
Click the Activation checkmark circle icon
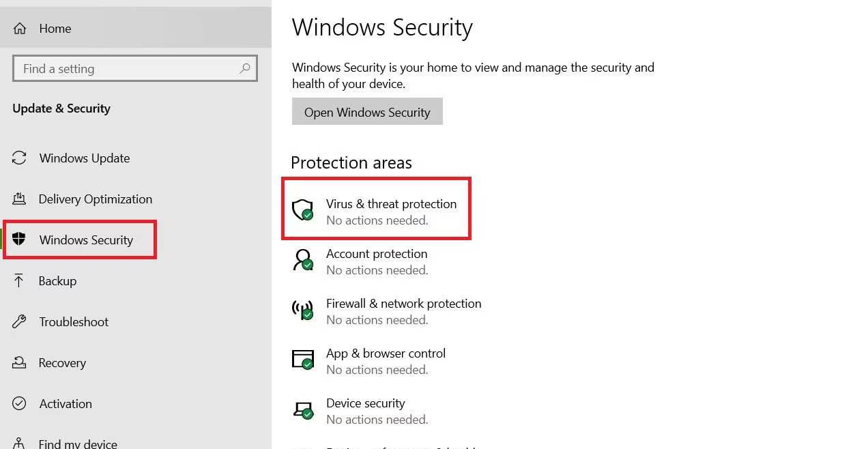(x=19, y=403)
